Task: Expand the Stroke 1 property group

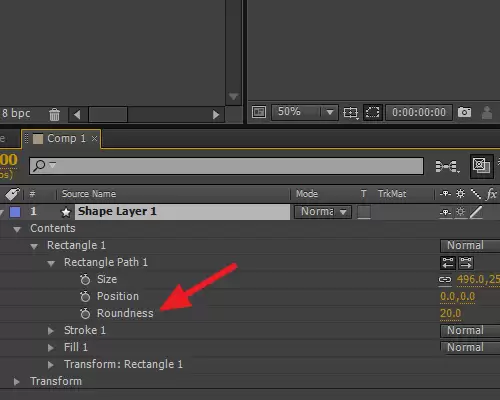Action: pos(51,331)
